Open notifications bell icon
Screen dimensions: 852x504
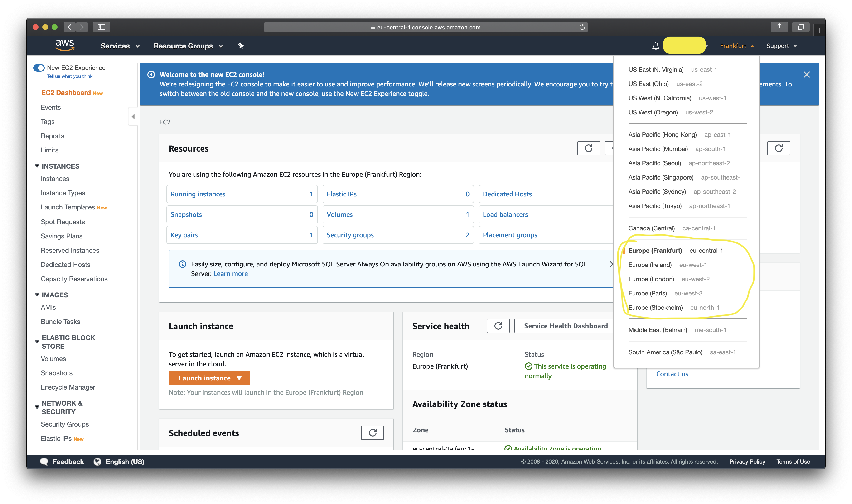tap(655, 46)
